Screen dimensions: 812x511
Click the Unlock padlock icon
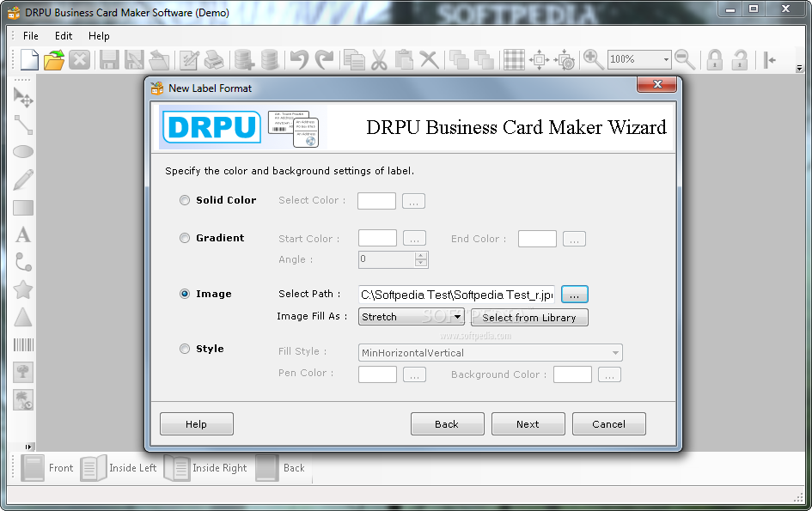pyautogui.click(x=740, y=59)
